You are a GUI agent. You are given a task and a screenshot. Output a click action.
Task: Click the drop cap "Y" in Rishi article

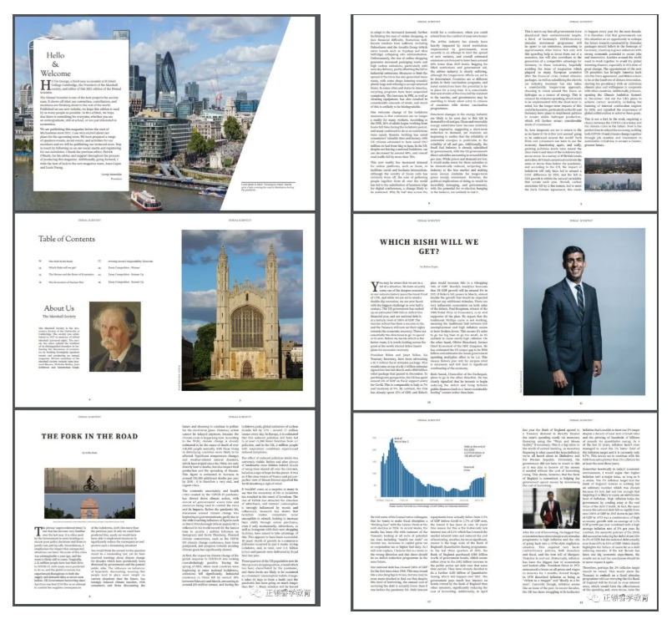coord(375,287)
